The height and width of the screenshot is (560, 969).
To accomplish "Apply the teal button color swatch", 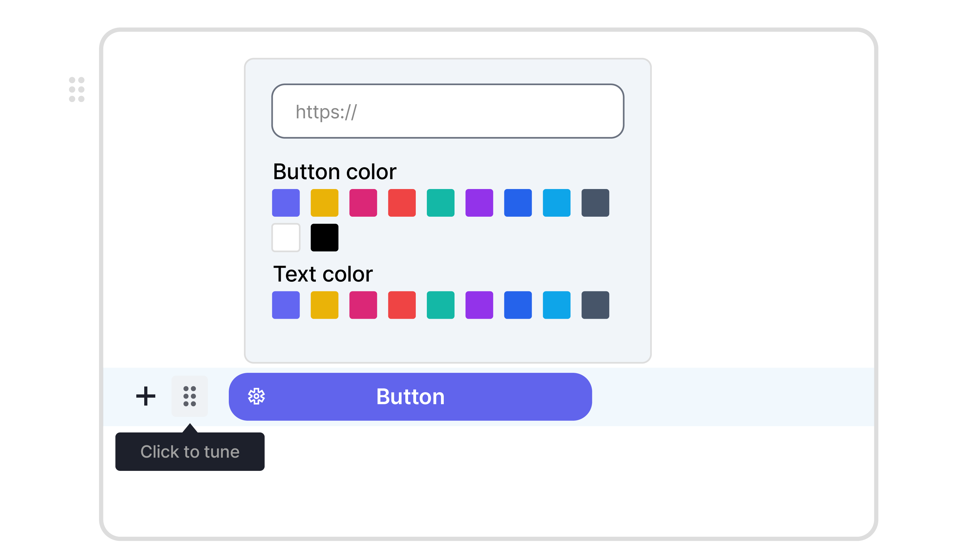I will coord(440,203).
